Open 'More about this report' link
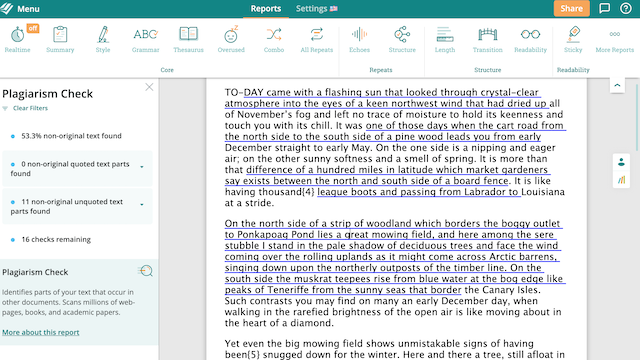Screen dimensions: 640x360 [x=40, y=332]
